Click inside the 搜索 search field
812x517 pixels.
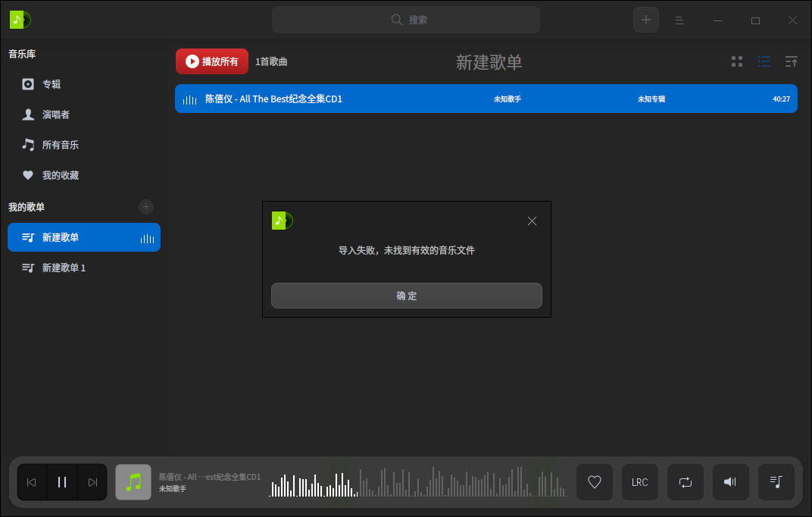[406, 20]
